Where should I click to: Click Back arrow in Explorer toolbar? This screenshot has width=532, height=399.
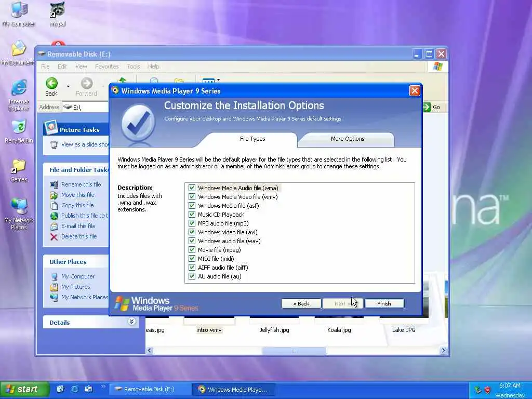coord(51,87)
